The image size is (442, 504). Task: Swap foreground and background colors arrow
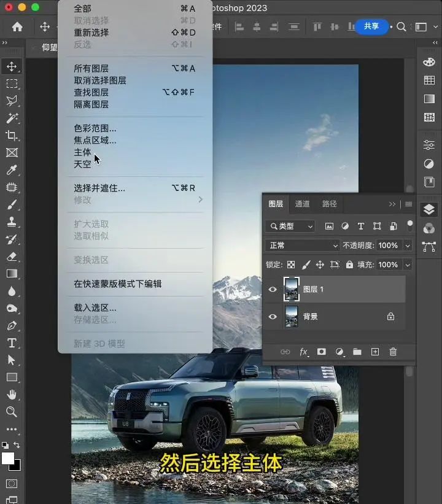click(17, 445)
